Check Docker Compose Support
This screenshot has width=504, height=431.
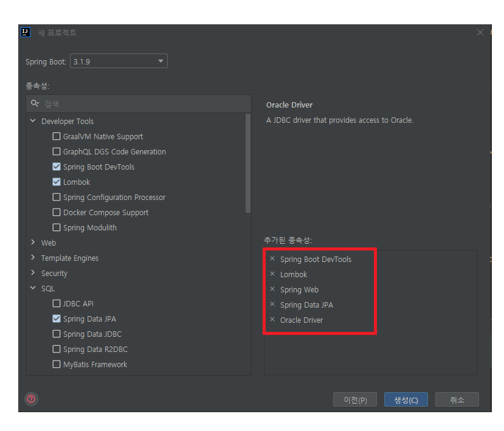click(57, 212)
